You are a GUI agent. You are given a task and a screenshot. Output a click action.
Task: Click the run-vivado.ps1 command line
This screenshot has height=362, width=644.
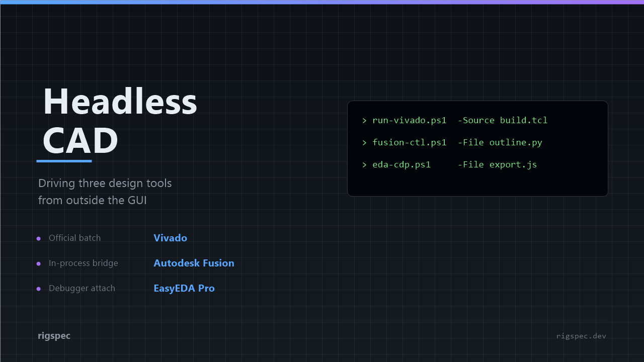coord(454,120)
